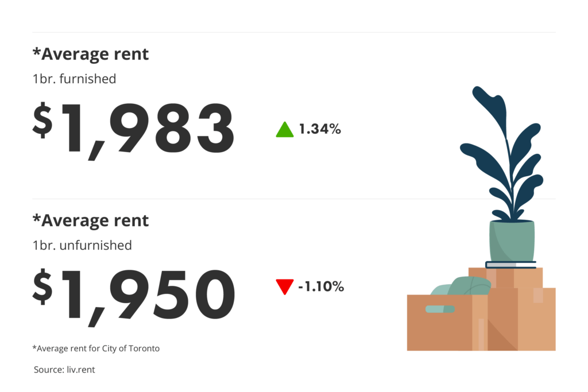Click the green plant pot
This screenshot has width=588, height=392.
512,241
